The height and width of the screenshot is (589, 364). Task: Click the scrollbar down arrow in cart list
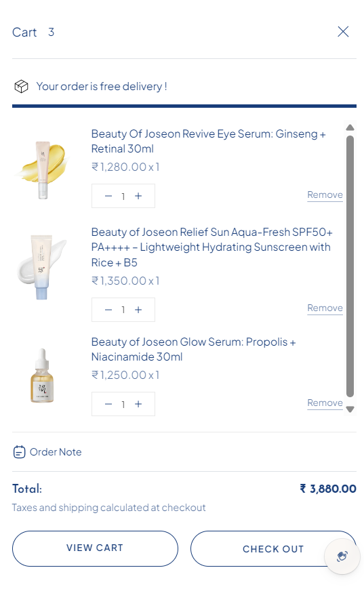coord(350,409)
